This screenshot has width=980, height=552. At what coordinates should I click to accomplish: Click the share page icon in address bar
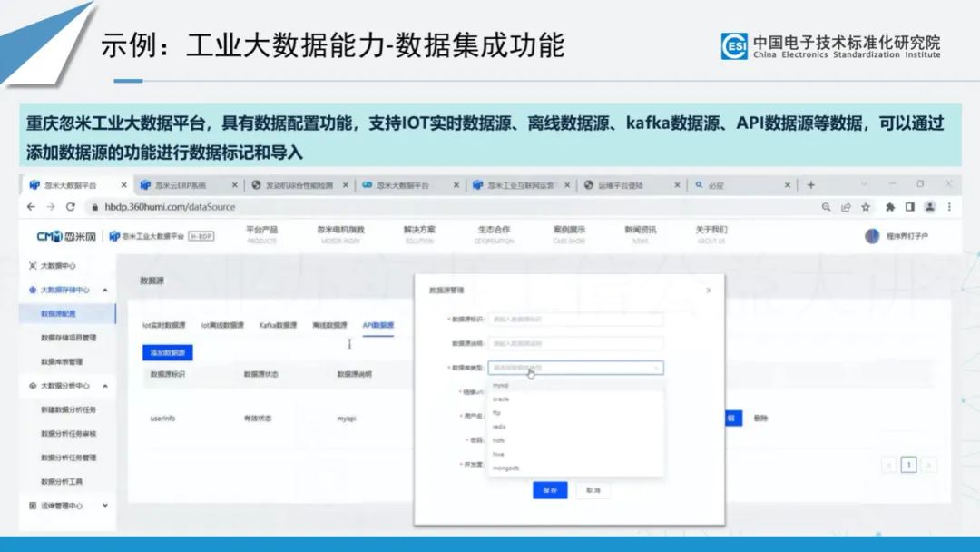[x=846, y=207]
